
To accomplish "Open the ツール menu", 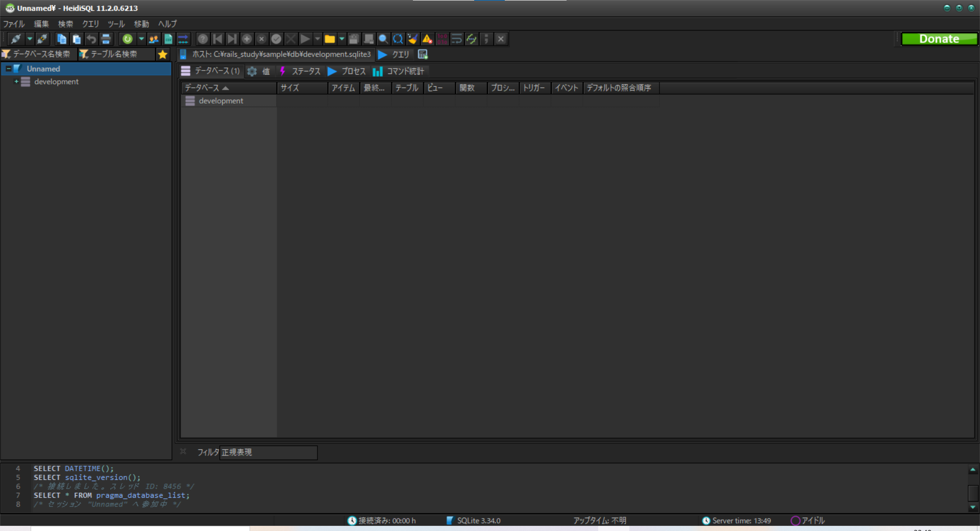I will [x=116, y=24].
